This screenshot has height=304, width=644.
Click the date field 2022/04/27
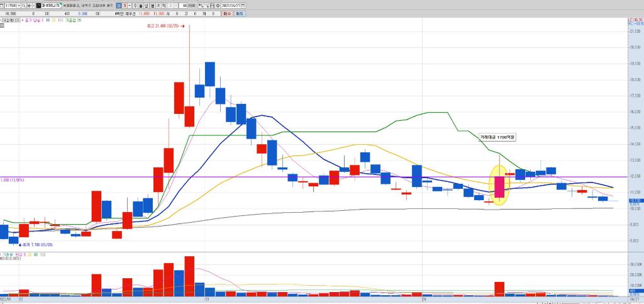231,6
